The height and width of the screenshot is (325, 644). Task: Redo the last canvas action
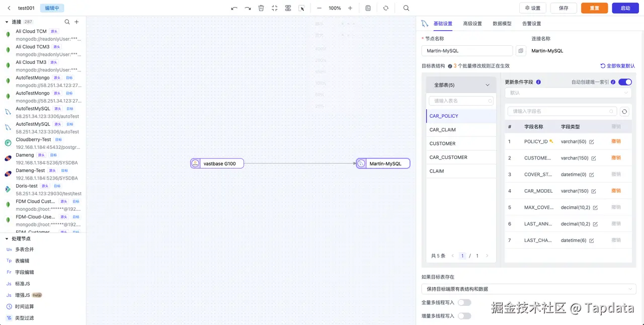(248, 8)
